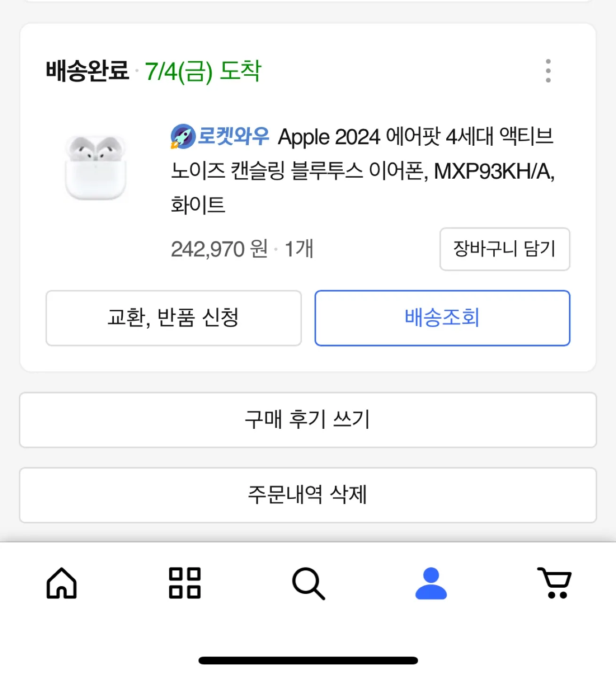
Task: Tap the 배송완료 status heading
Action: 87,71
